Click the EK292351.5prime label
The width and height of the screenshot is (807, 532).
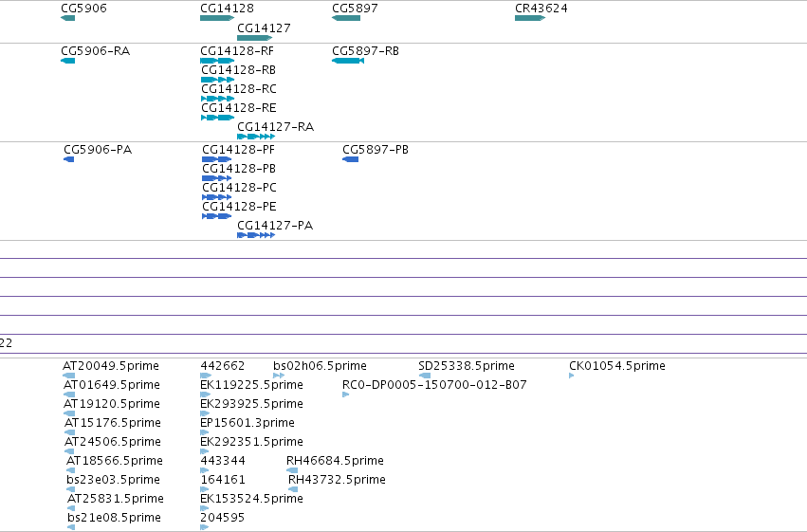251,442
